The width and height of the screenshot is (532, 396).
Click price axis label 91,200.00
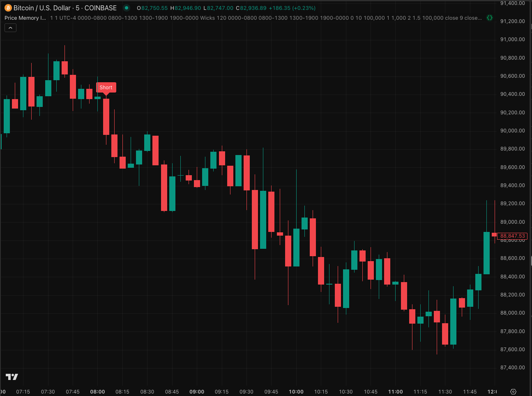(512, 21)
